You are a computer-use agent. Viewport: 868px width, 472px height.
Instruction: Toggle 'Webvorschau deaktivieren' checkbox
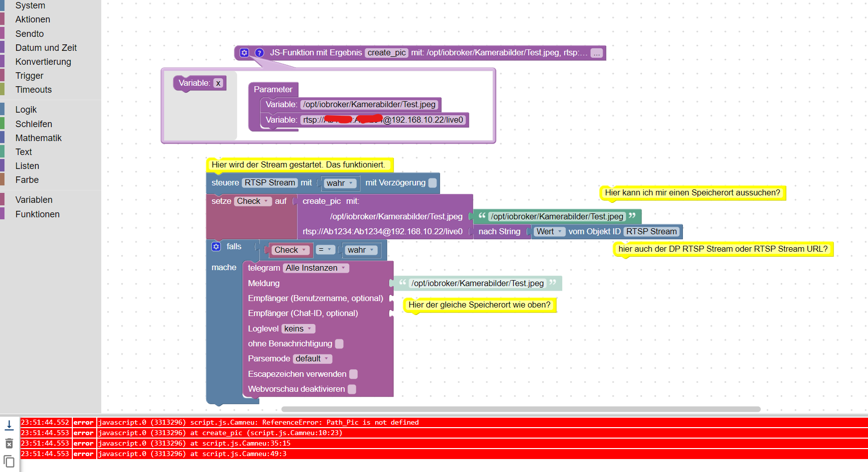point(352,389)
